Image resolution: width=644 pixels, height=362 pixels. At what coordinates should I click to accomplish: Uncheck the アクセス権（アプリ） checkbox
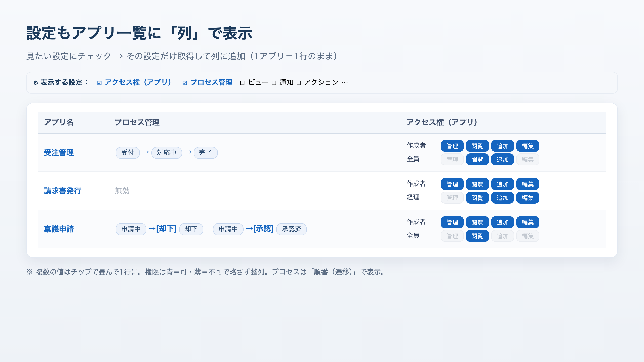pos(99,83)
